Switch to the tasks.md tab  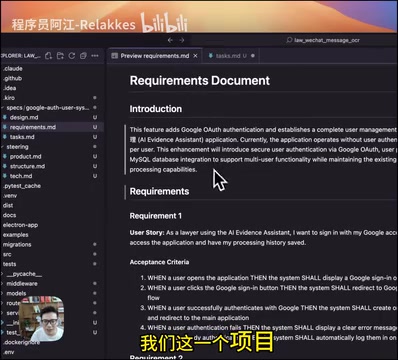[231, 56]
